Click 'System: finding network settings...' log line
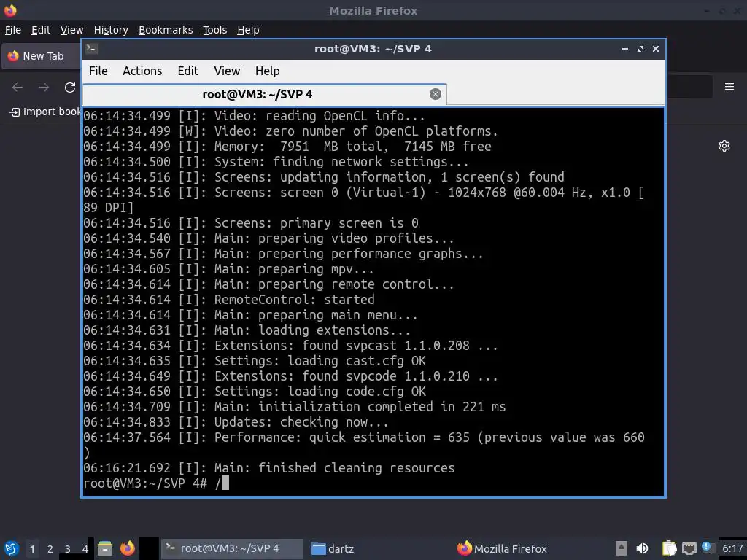 pyautogui.click(x=276, y=162)
